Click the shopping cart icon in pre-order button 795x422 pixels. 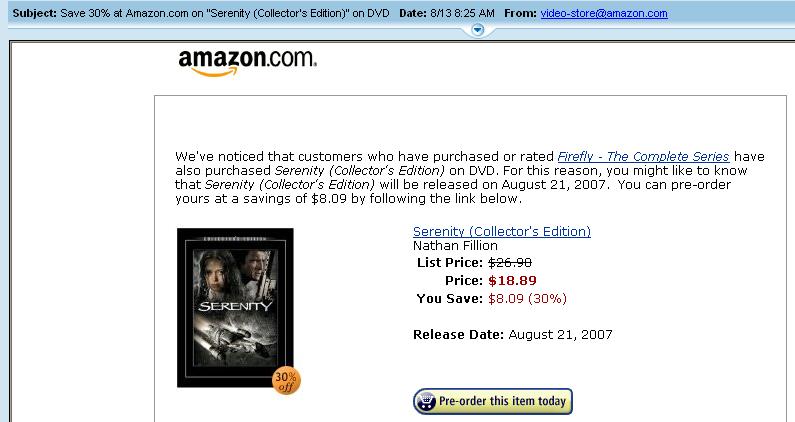click(x=425, y=402)
